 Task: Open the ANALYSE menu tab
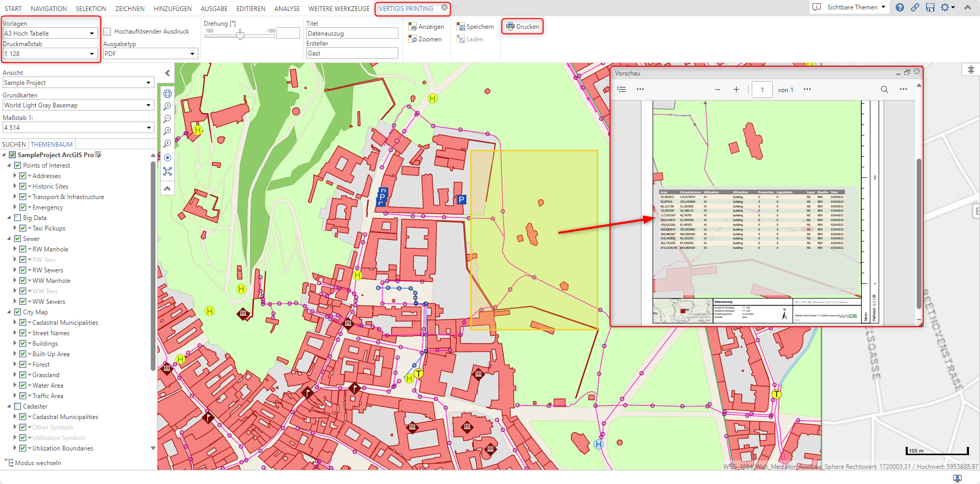(287, 9)
